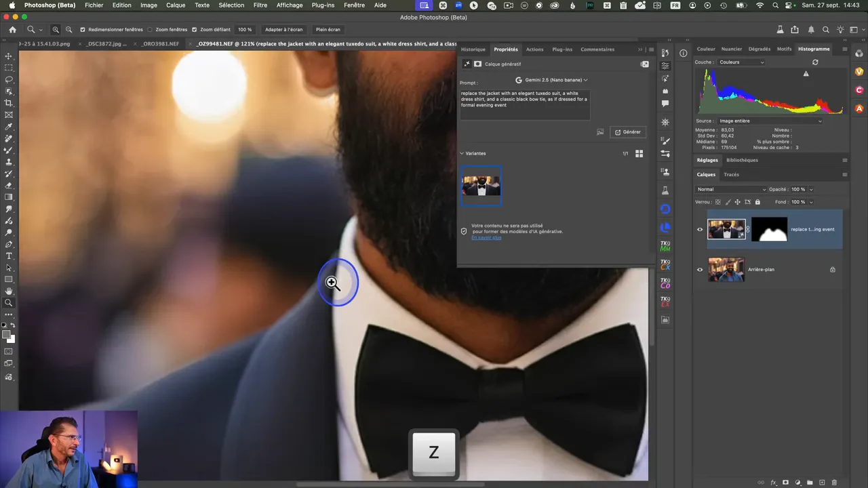Click the Adapter à l'écran button
The image size is (868, 488).
point(283,30)
